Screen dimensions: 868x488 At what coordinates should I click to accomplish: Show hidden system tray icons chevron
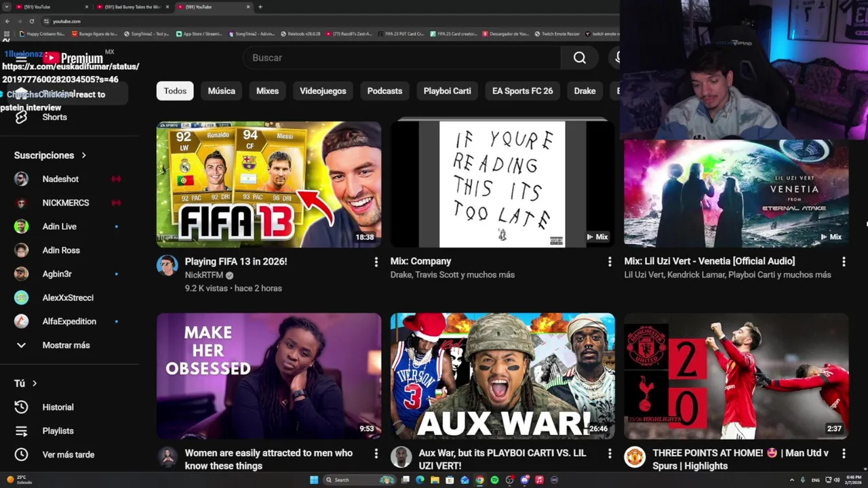click(791, 480)
